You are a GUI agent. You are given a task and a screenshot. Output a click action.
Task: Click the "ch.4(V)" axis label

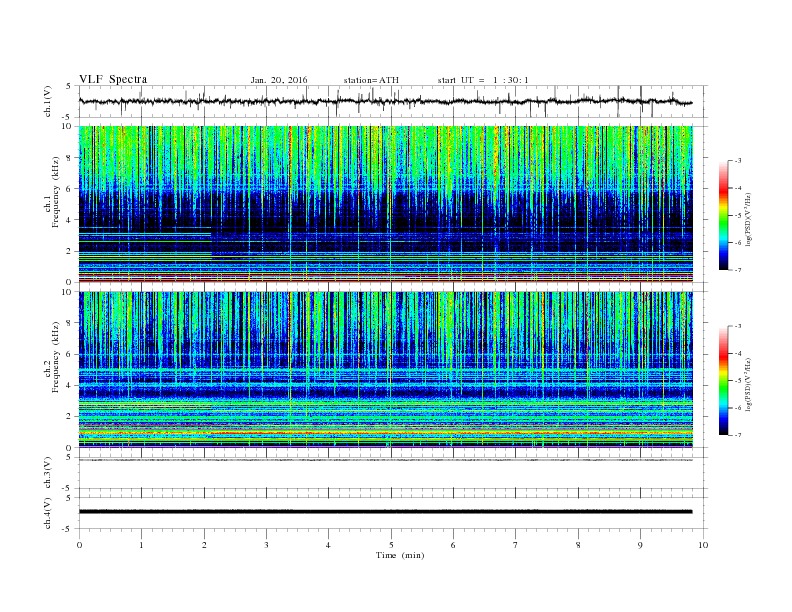pyautogui.click(x=48, y=513)
